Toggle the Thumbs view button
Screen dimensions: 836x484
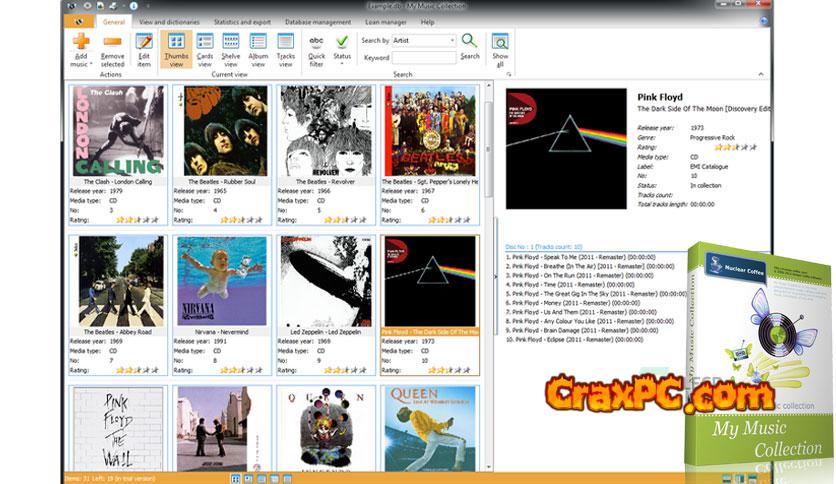click(175, 42)
